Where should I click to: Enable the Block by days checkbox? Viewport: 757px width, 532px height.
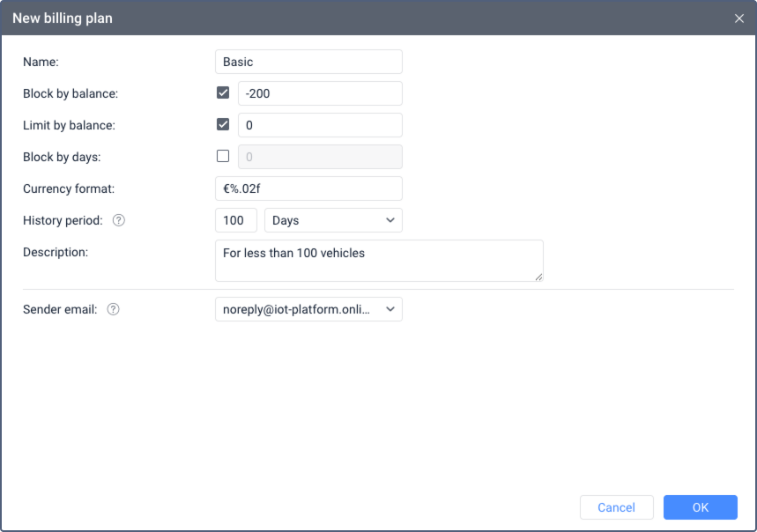(223, 157)
